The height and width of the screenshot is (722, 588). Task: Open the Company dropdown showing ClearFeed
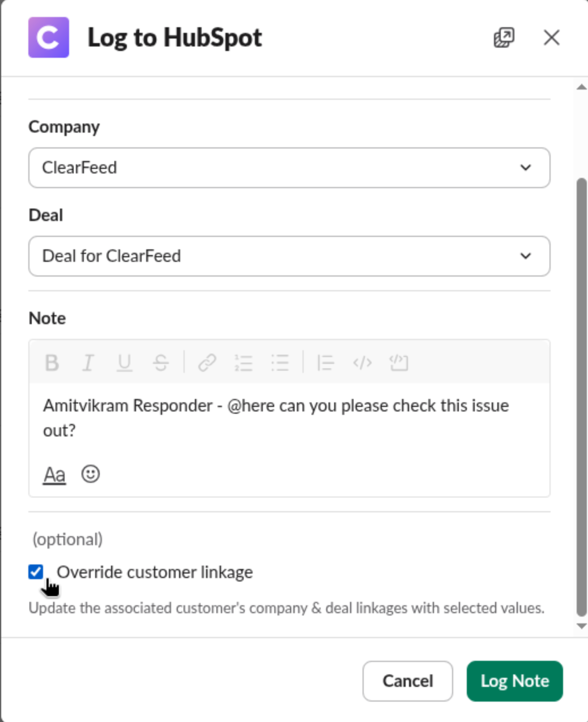pos(289,168)
